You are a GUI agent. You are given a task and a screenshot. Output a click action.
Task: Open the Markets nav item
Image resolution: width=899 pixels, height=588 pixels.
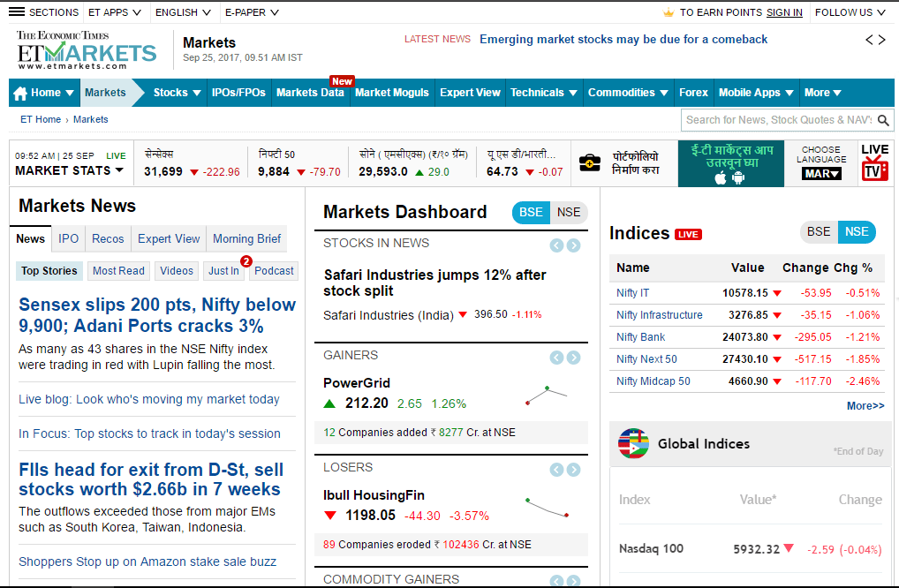click(105, 93)
